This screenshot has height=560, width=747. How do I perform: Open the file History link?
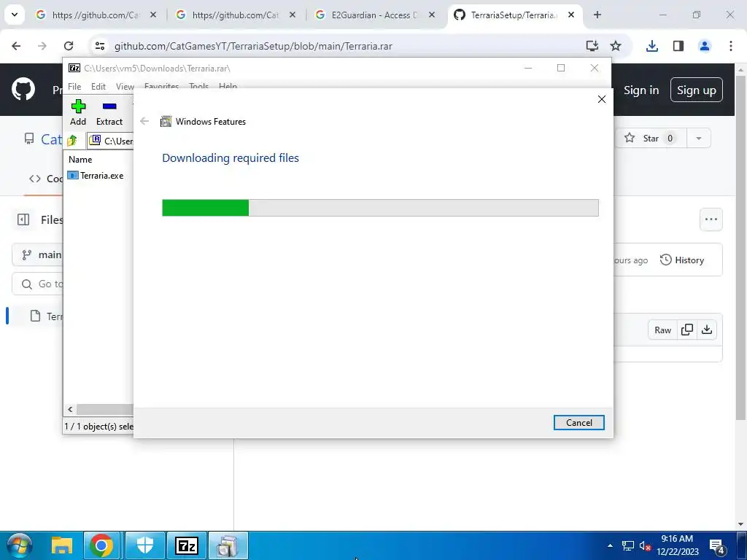tap(682, 260)
